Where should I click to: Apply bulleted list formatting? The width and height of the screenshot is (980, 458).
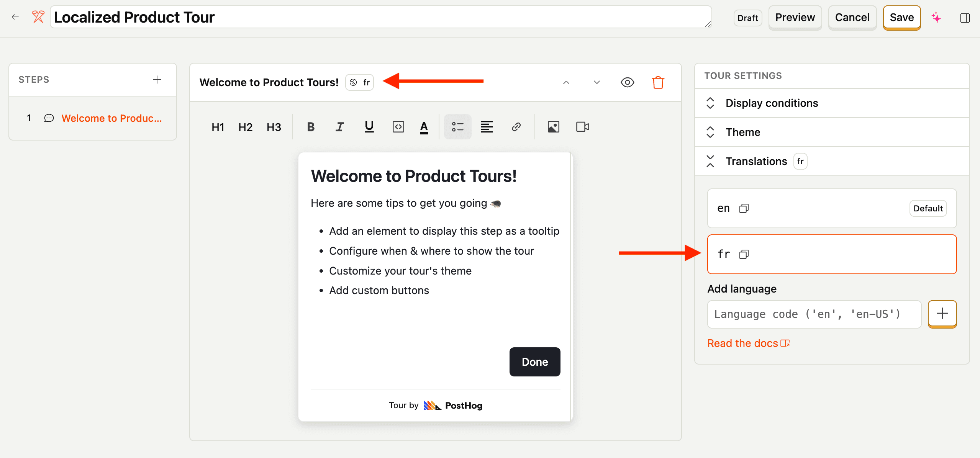point(457,126)
